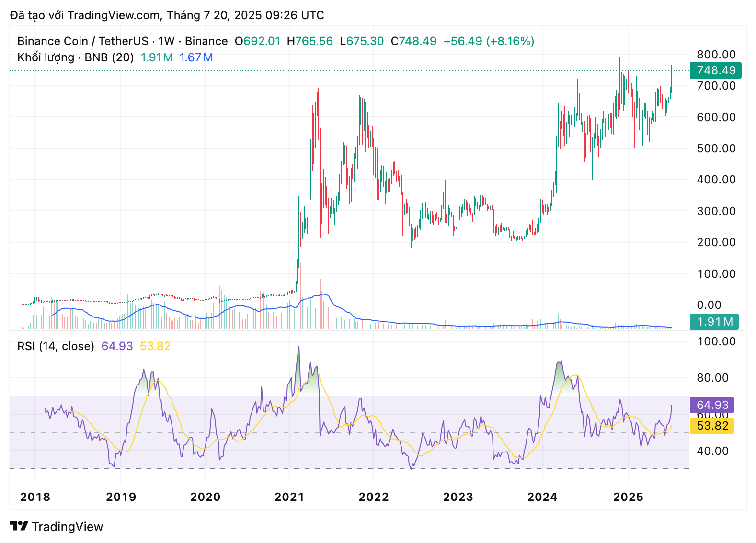The width and height of the screenshot is (756, 543).
Task: Click the 800.00 price axis label
Action: pos(716,54)
